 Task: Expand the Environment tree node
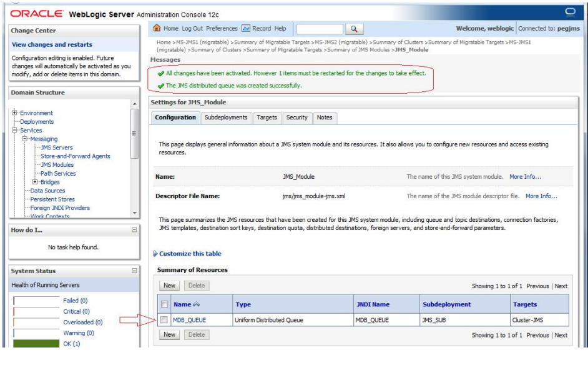[x=14, y=112]
